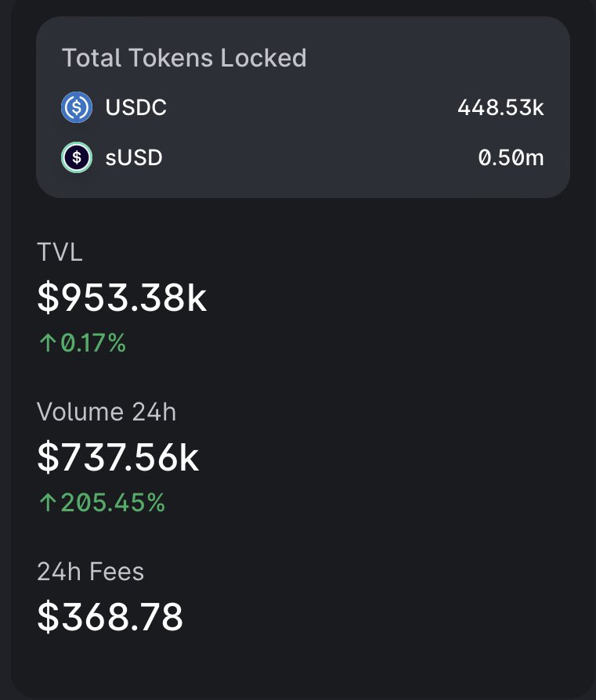This screenshot has width=596, height=700.
Task: Click the dollar sign in $953.38k
Action: coord(49,297)
